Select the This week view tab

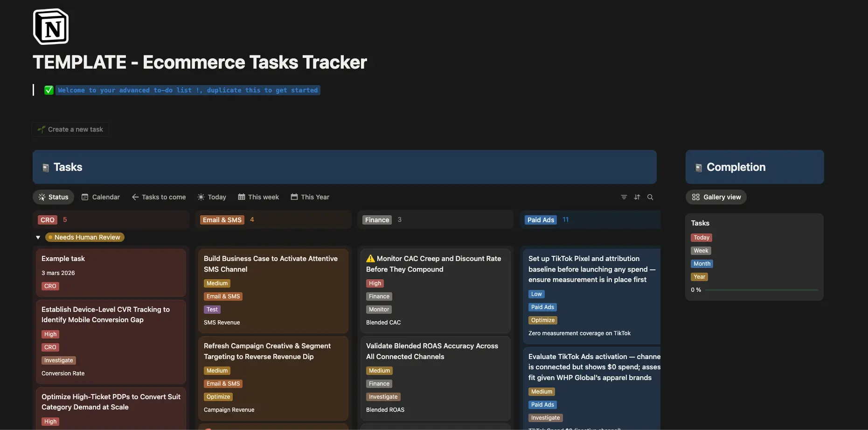pyautogui.click(x=258, y=197)
